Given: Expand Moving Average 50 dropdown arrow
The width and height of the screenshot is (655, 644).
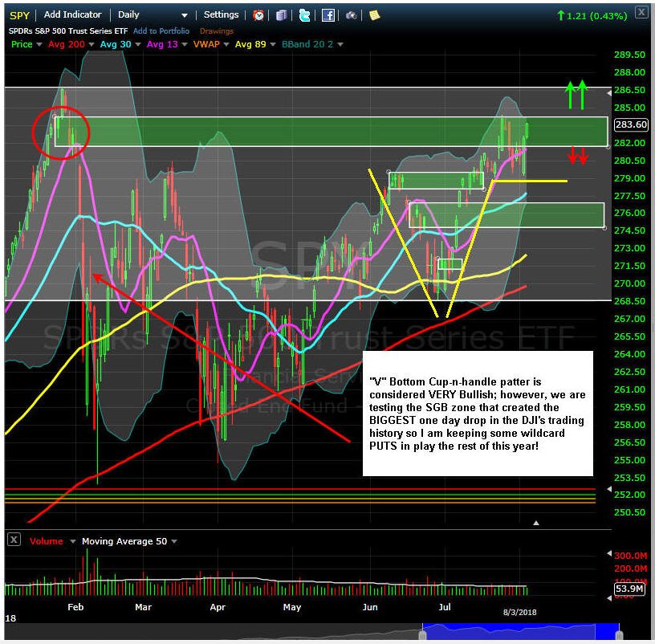Looking at the screenshot, I should 173,541.
